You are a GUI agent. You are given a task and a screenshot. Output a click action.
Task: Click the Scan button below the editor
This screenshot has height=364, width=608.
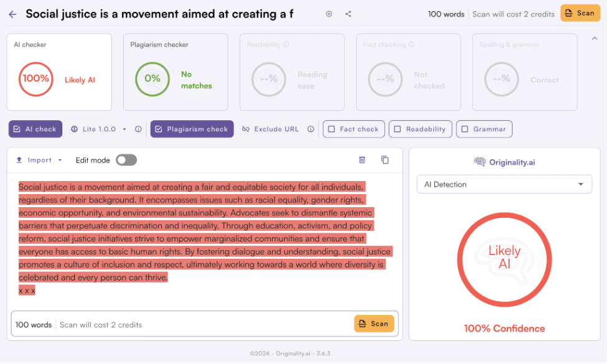[373, 323]
